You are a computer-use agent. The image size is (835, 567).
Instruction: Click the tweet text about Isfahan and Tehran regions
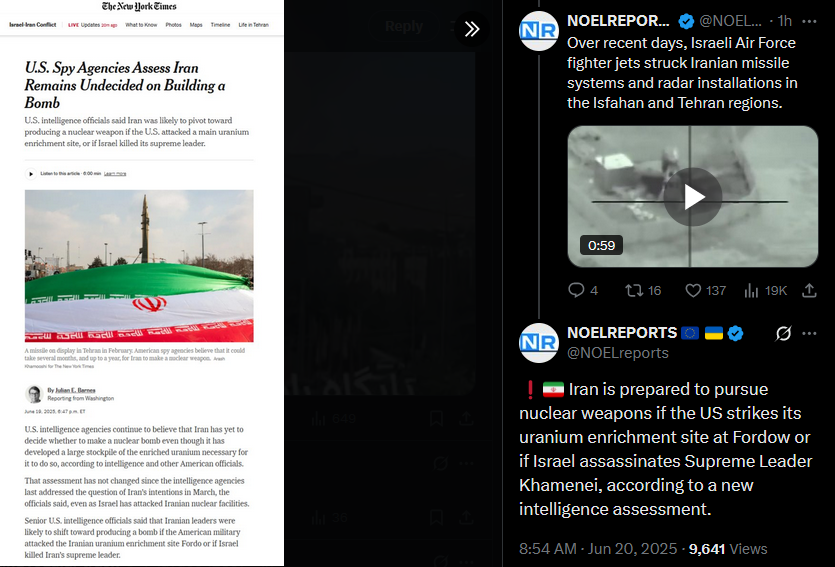tap(682, 72)
